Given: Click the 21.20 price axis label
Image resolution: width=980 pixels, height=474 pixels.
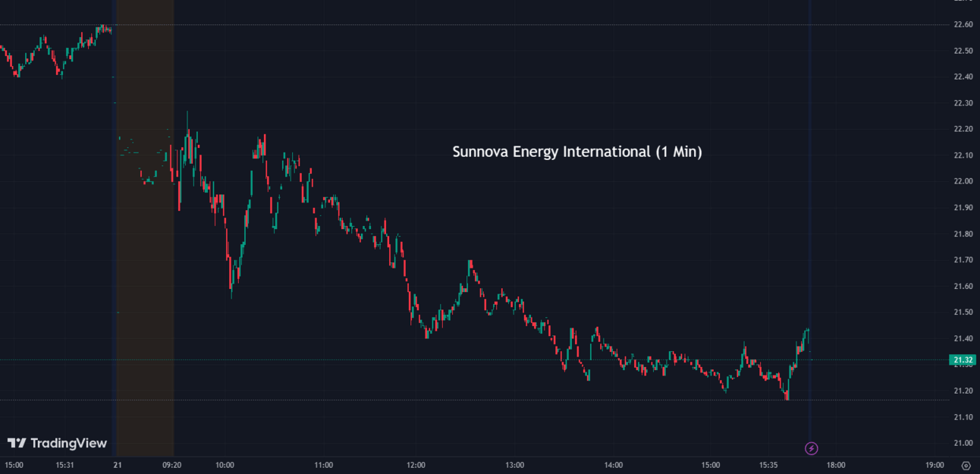Looking at the screenshot, I should click(x=963, y=391).
